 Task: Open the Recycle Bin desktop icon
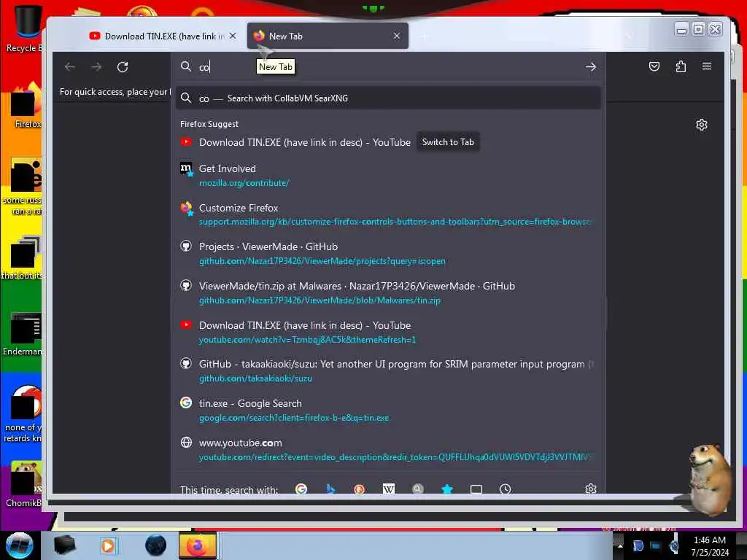(26, 28)
